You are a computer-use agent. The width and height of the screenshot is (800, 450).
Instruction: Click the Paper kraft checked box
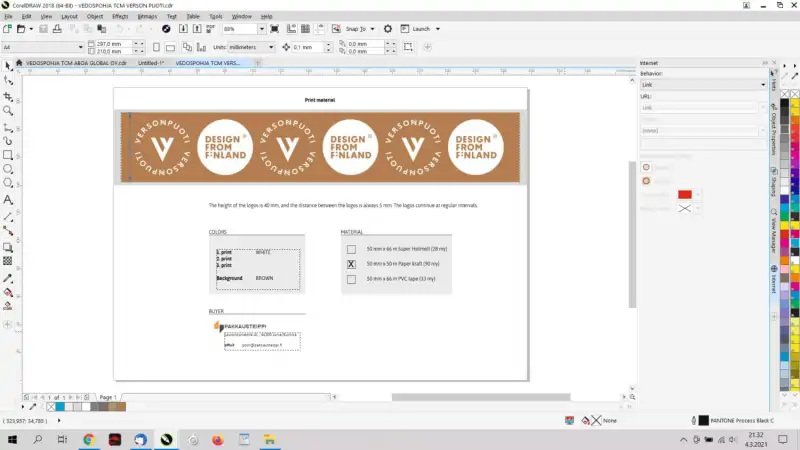351,264
